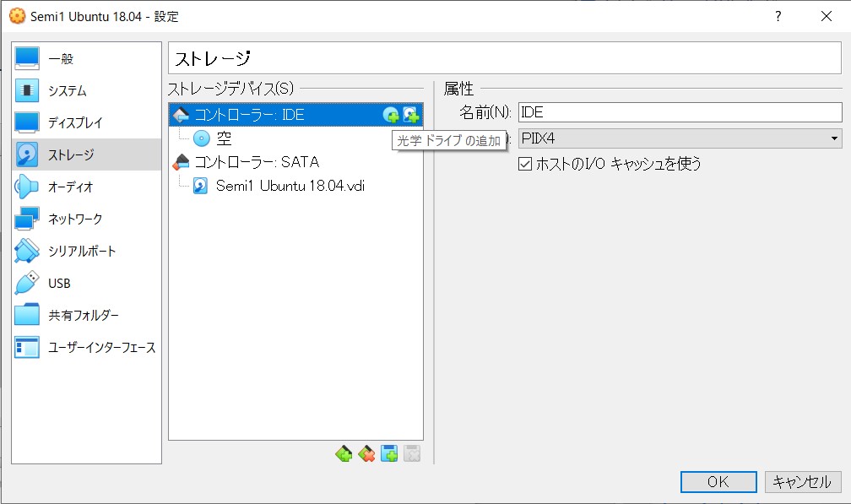Click the greyed remove attachment icon
Image resolution: width=851 pixels, height=504 pixels.
point(412,453)
